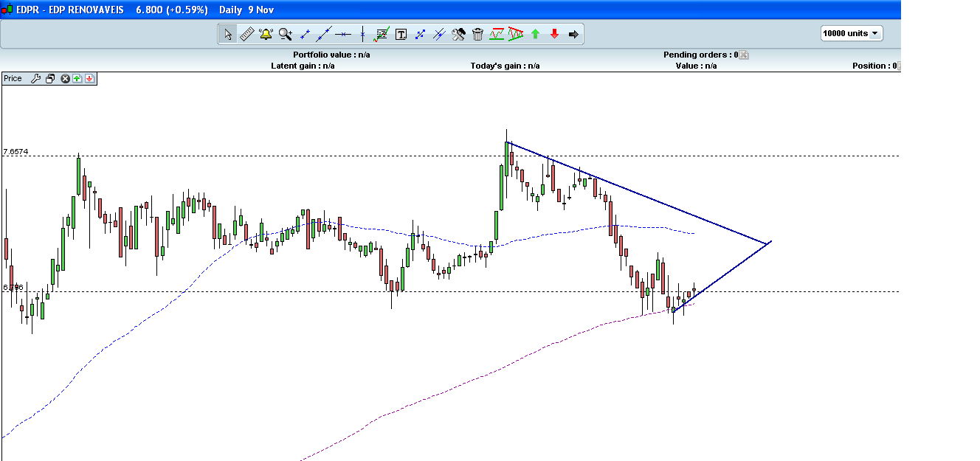The height and width of the screenshot is (461, 980).
Task: Select the parallel channel line tool
Action: point(440,34)
